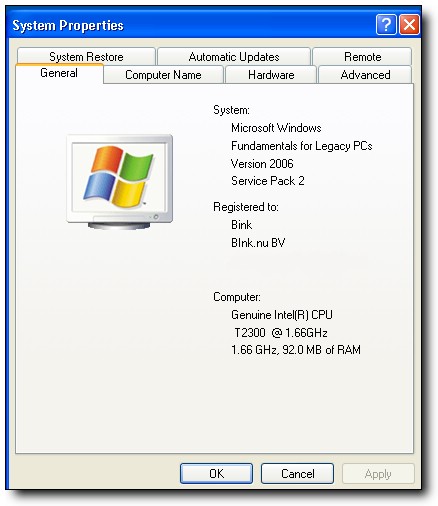Switch to the System Restore tab
438x506 pixels.
pos(86,57)
